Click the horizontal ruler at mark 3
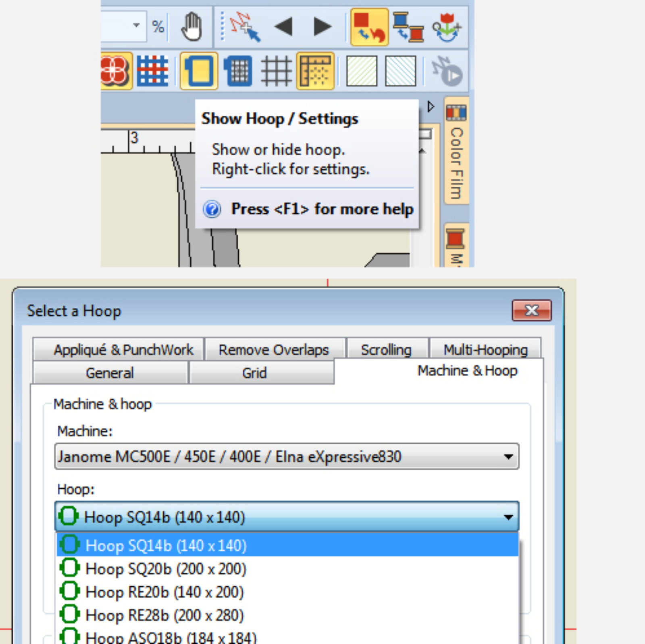645x644 pixels. [134, 138]
